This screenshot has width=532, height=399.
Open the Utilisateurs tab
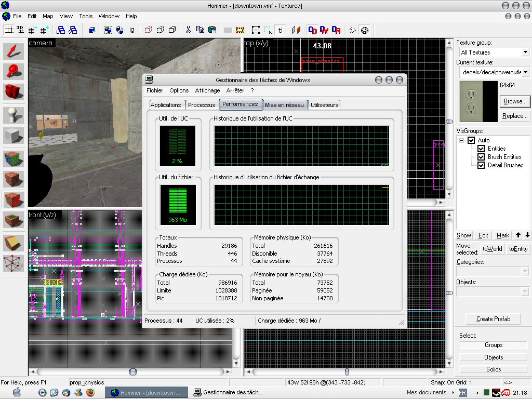click(324, 105)
